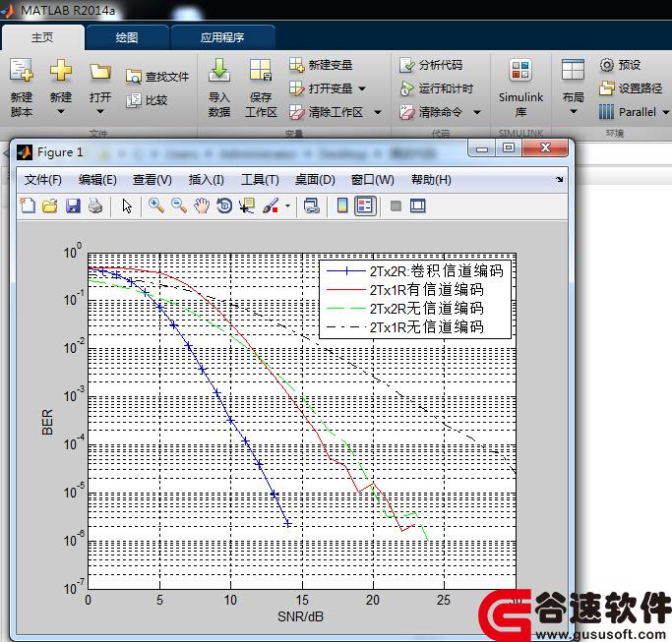Viewport: 672px width, 642px height.
Task: Click the SNR/dB x-axis label
Action: tap(300, 616)
